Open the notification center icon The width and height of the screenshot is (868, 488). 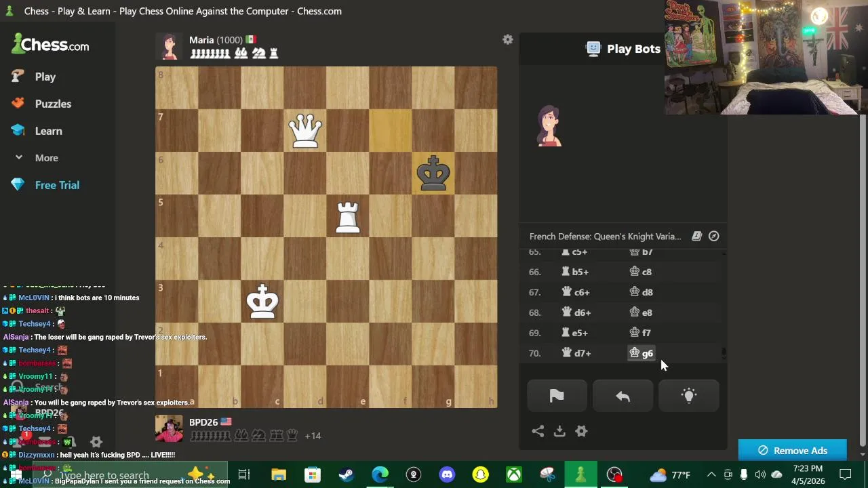846,474
